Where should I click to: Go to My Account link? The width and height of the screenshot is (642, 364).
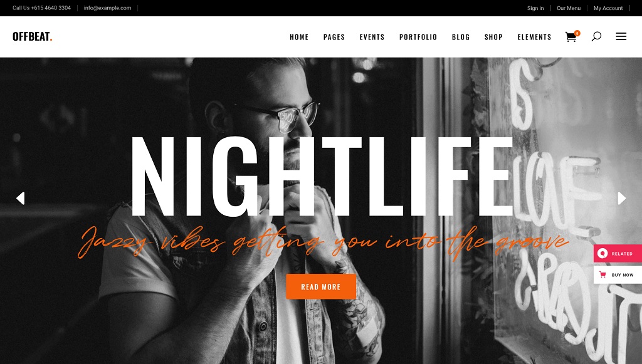608,8
